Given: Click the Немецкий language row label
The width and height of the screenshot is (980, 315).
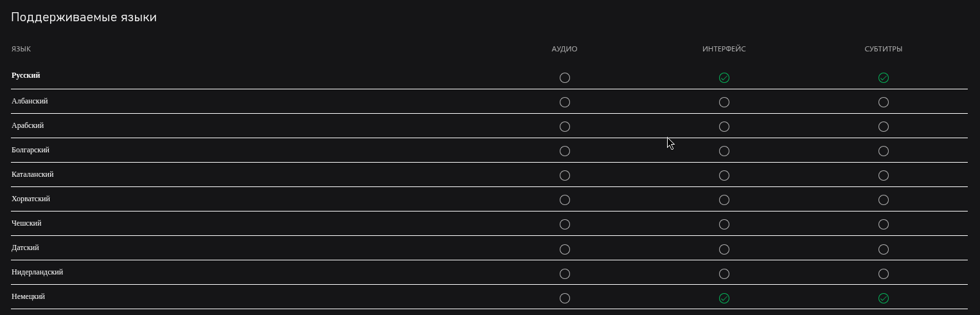Looking at the screenshot, I should pos(28,296).
